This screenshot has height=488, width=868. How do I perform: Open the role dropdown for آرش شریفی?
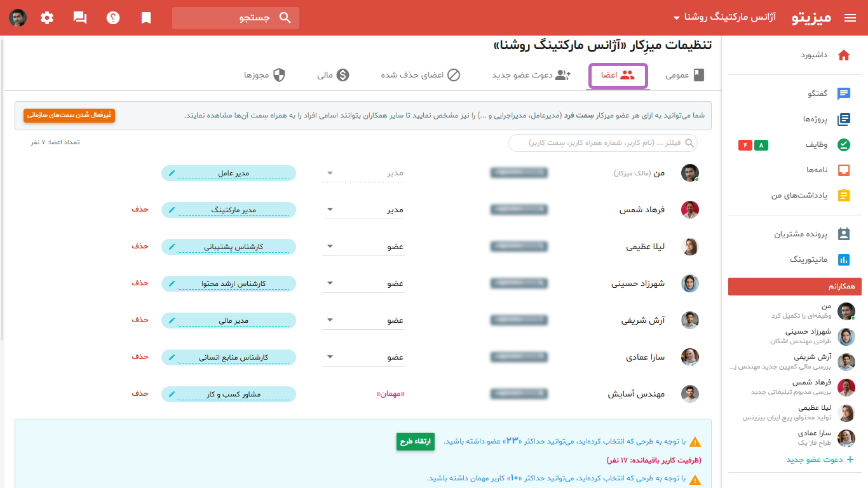363,320
